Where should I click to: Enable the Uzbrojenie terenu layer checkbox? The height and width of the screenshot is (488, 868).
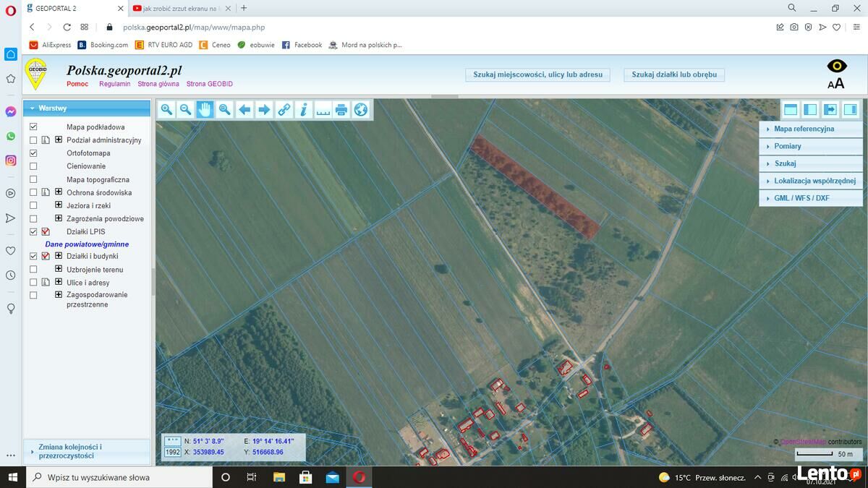pos(33,269)
